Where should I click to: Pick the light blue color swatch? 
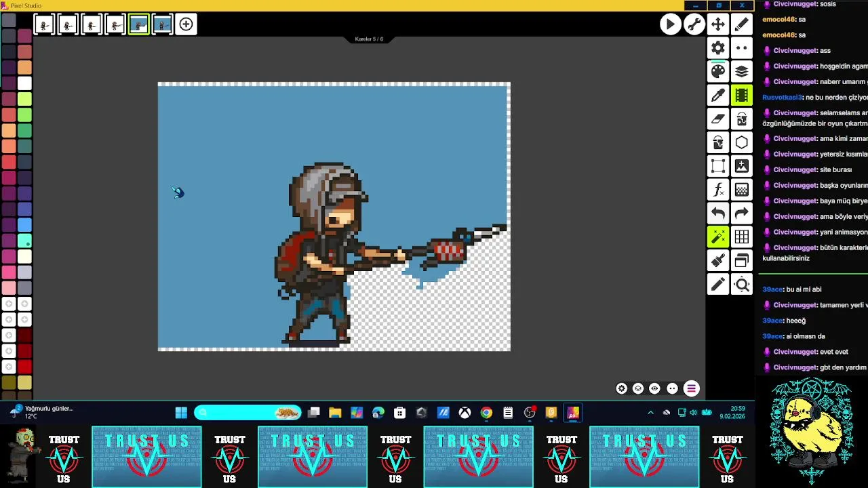[x=24, y=225]
